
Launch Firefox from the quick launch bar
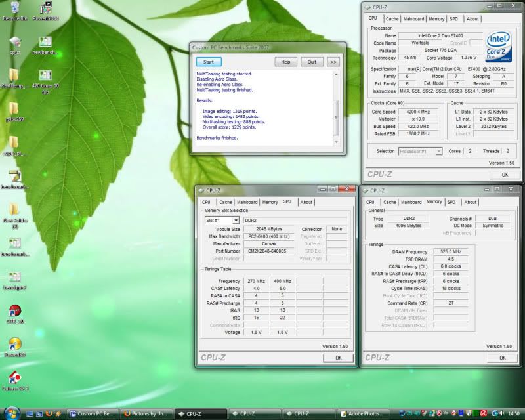click(49, 414)
